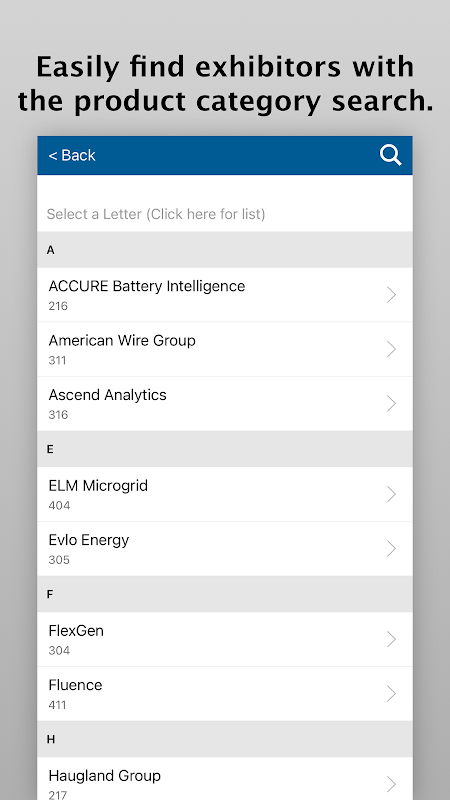Select the ELM Microgrid exhibitor name

click(98, 485)
